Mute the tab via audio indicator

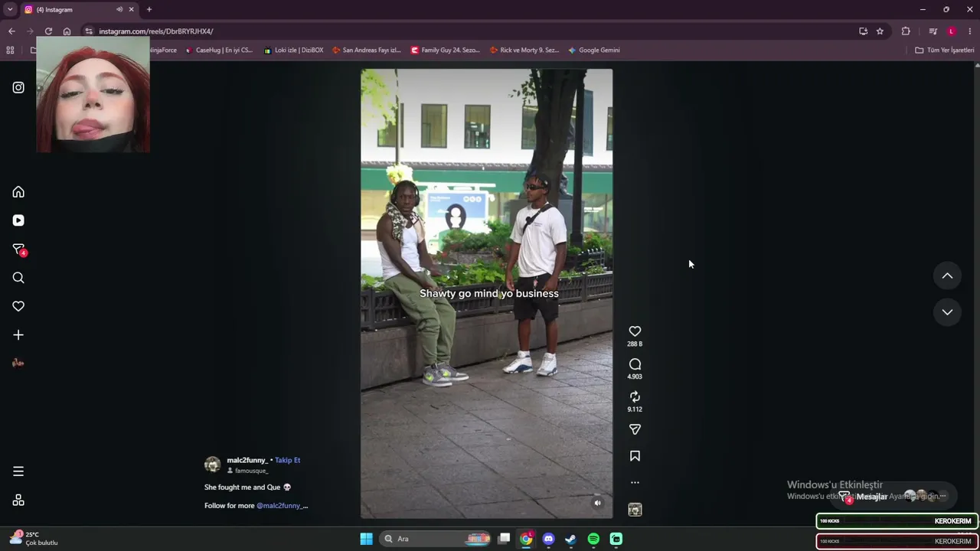(x=119, y=9)
